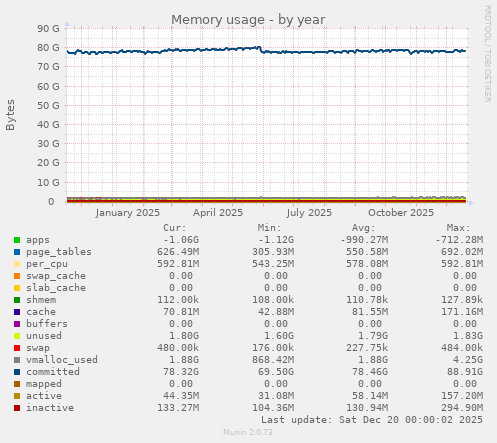Click the 'April 2025' axis label
Screen dimensions: 497x443
click(x=218, y=213)
